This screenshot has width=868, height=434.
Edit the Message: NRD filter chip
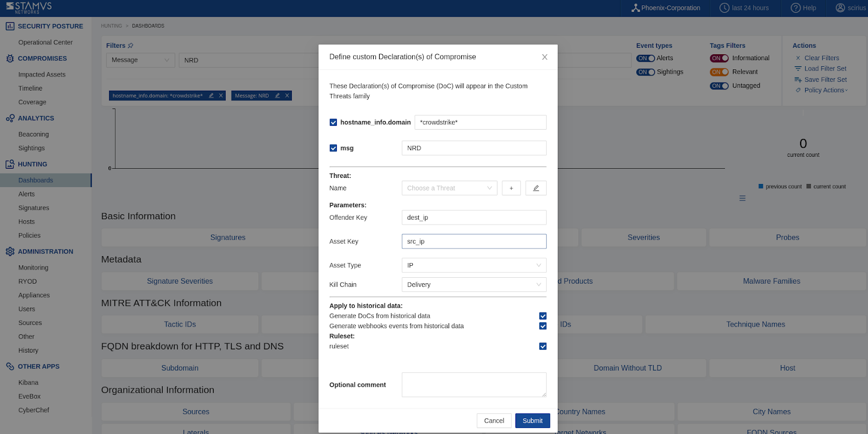[277, 95]
